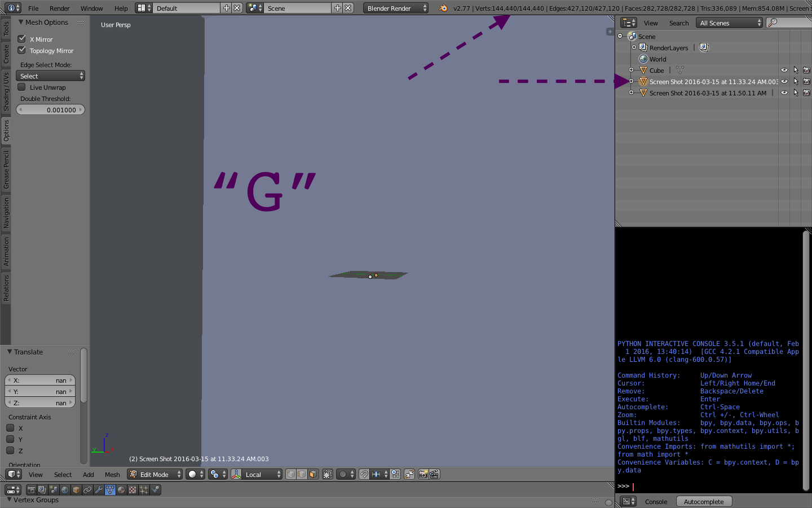The width and height of the screenshot is (812, 508).
Task: Click the snap magnet icon
Action: 365,475
